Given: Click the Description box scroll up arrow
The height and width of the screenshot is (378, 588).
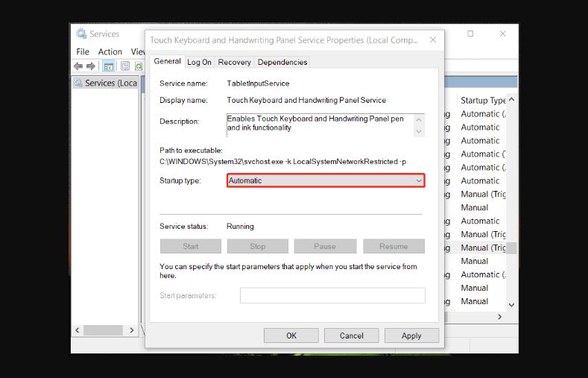Looking at the screenshot, I should point(419,119).
